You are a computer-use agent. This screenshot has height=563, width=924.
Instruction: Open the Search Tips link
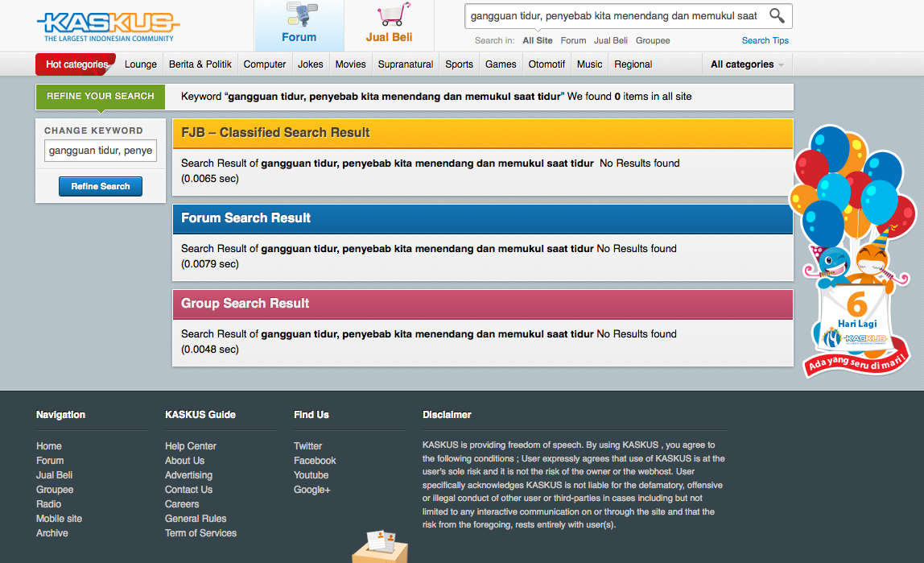765,41
